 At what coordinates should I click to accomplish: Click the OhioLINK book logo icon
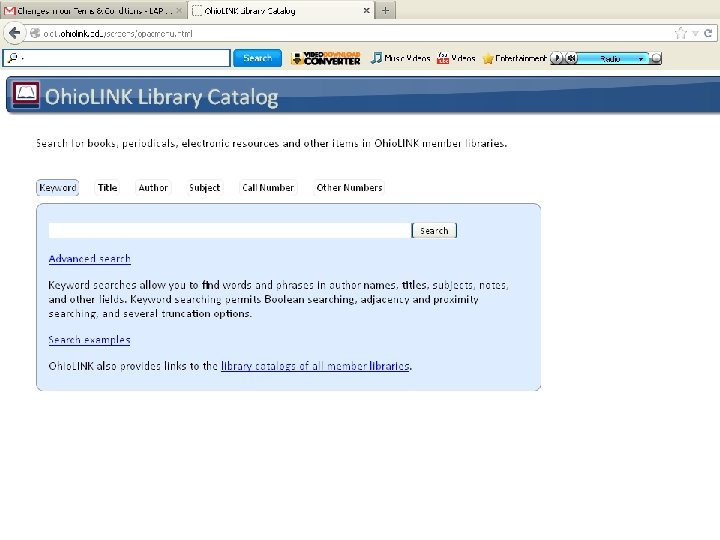pos(26,94)
